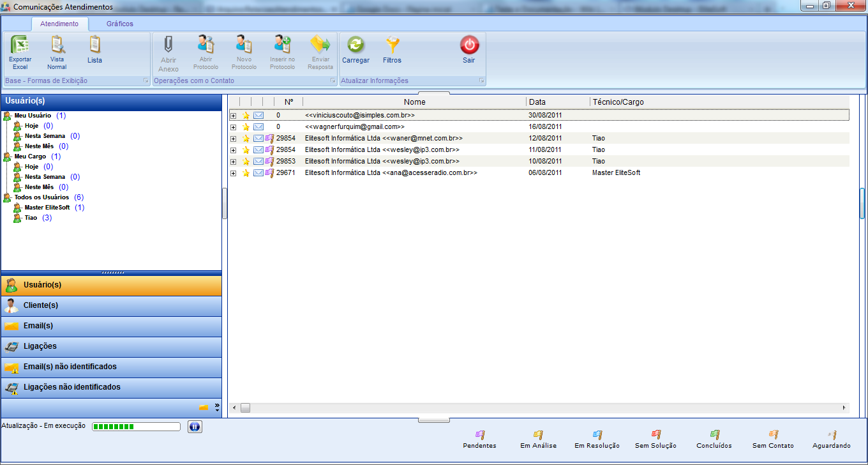This screenshot has height=465, width=868.
Task: Filter by Sem Solução status flag
Action: pyautogui.click(x=655, y=435)
